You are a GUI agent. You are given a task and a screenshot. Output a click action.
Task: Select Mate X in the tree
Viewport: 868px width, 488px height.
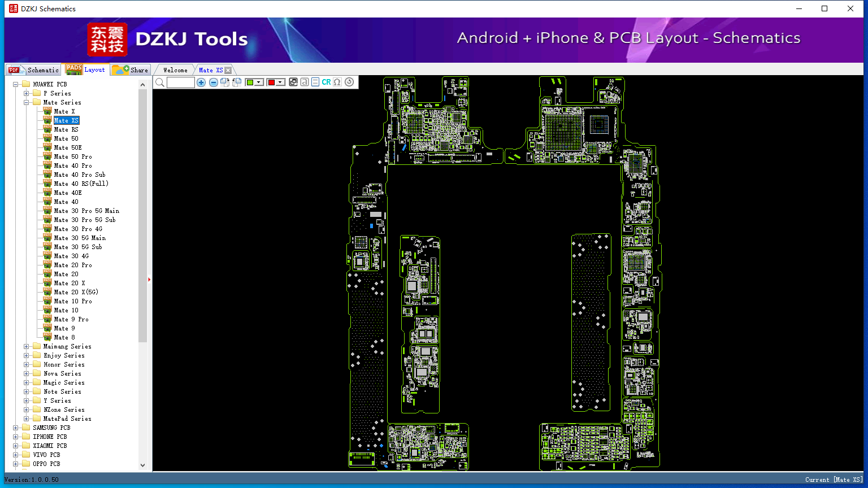64,111
